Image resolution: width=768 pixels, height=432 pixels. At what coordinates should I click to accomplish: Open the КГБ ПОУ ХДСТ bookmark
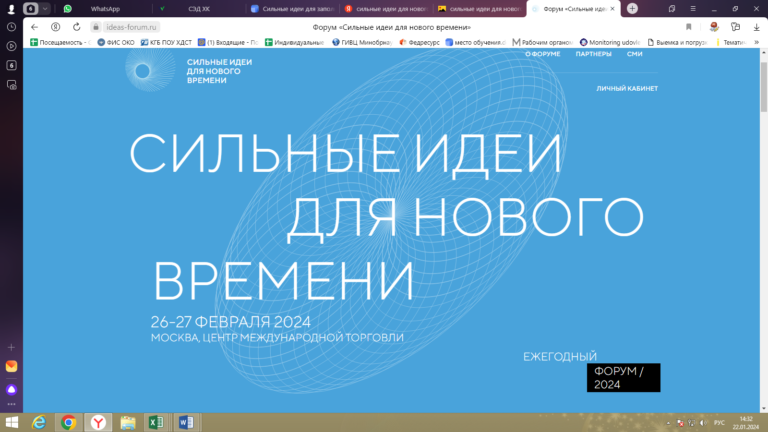point(167,43)
